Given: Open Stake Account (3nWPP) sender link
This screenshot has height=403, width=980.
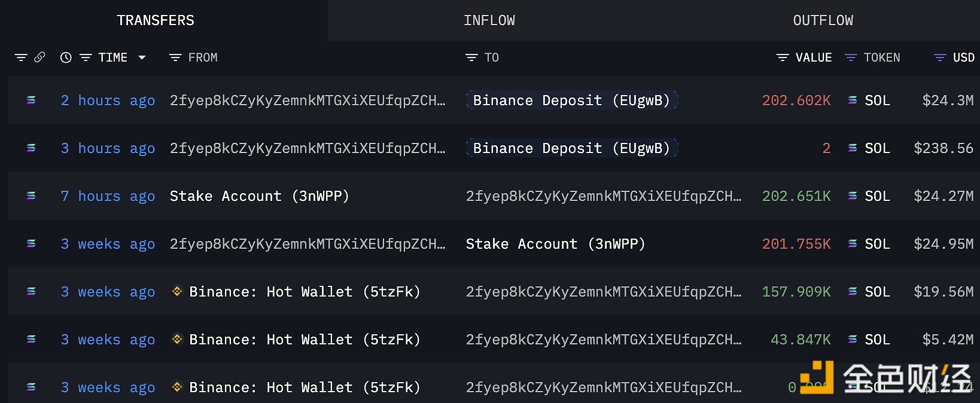Looking at the screenshot, I should point(260,196).
